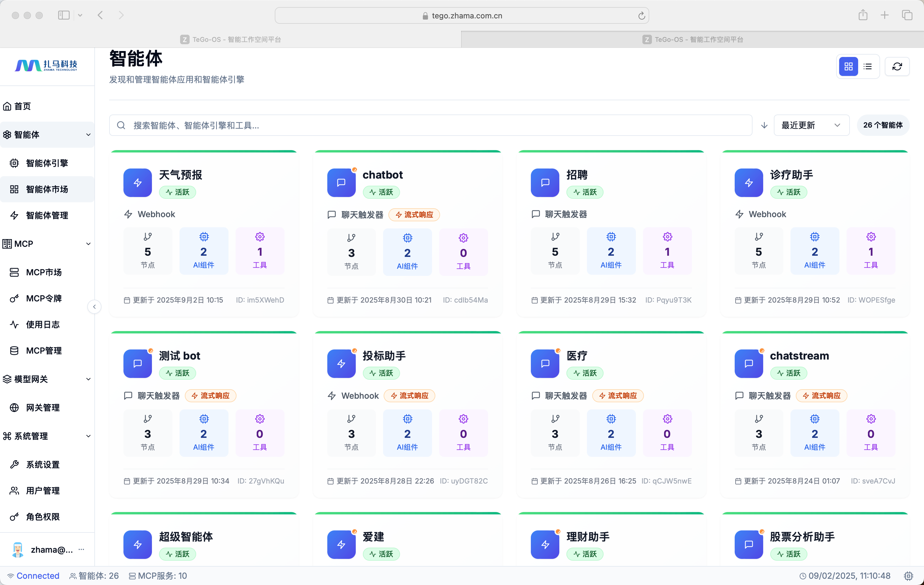This screenshot has height=585, width=924.
Task: Click the 天气预报 lightning agent icon
Action: click(137, 183)
